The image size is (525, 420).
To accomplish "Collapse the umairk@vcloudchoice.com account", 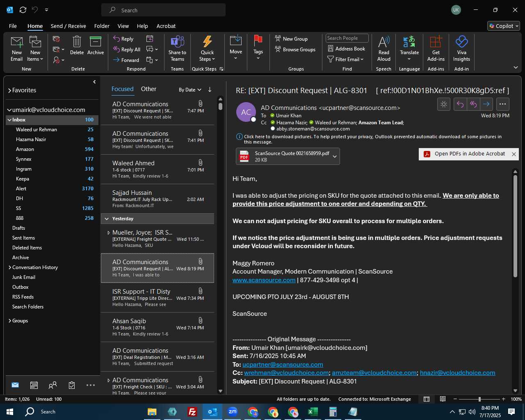I will coord(9,110).
